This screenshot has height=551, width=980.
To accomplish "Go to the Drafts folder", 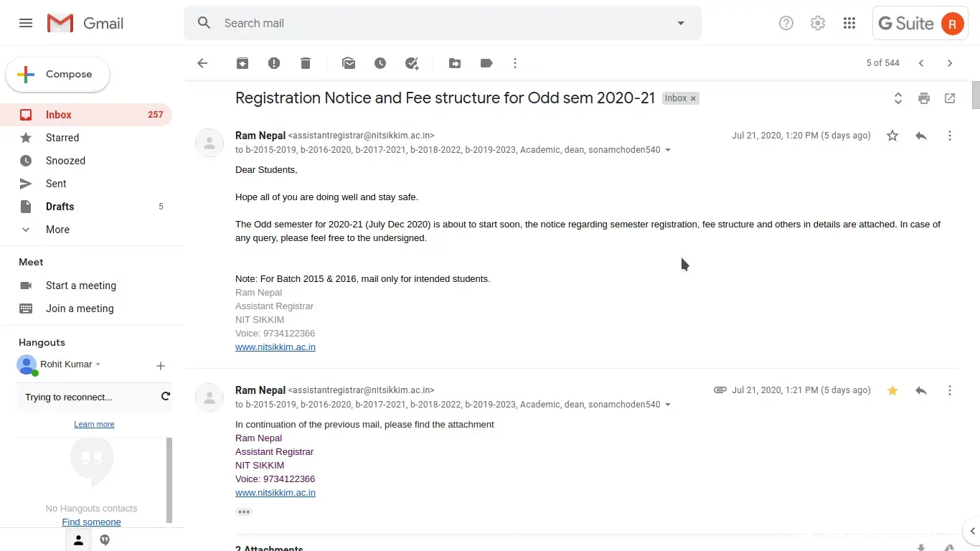I will (60, 207).
